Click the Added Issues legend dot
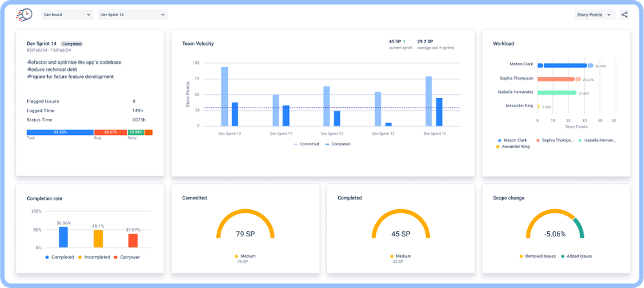The width and height of the screenshot is (644, 288). pyautogui.click(x=562, y=256)
